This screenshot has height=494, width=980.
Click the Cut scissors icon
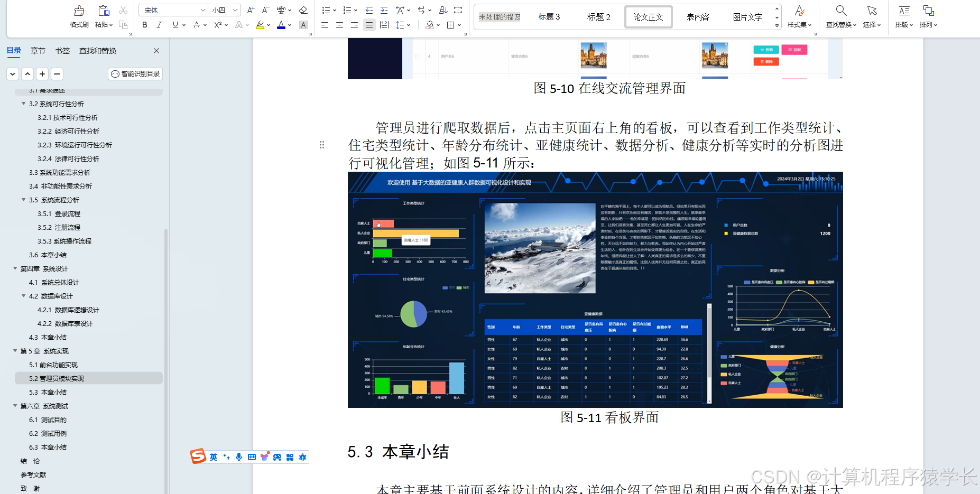click(123, 10)
